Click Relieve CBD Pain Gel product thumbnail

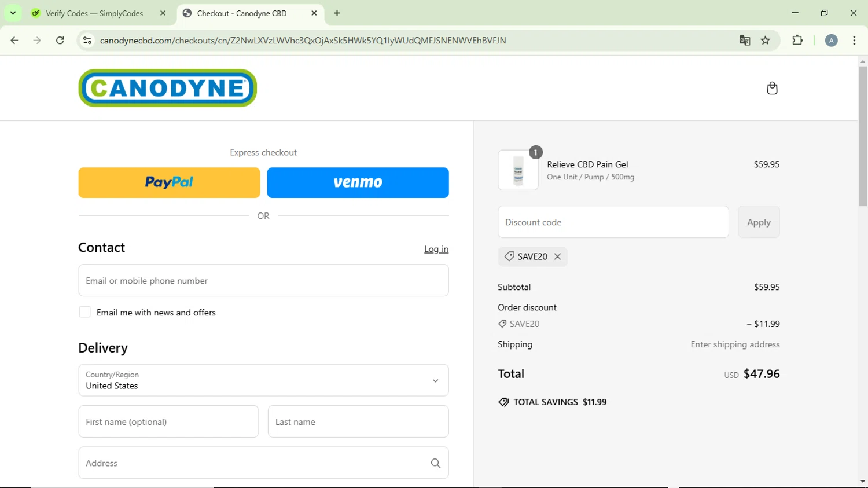click(x=518, y=170)
